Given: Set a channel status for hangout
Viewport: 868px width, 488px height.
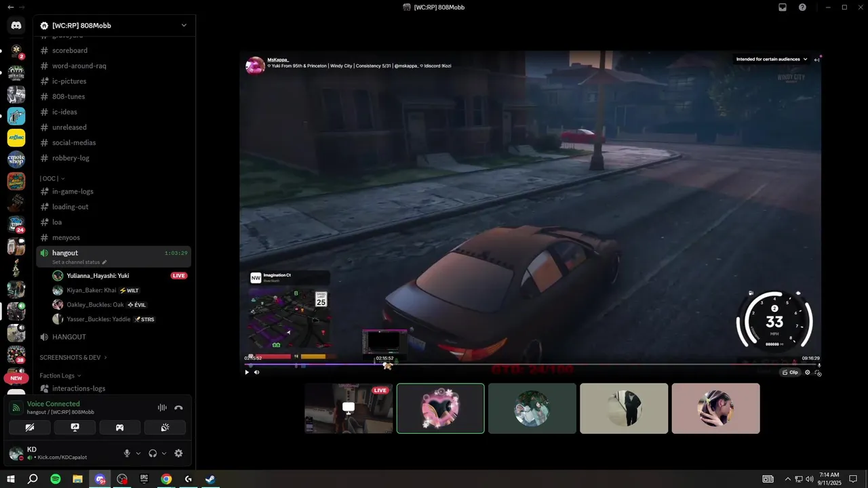Looking at the screenshot, I should click(x=79, y=262).
